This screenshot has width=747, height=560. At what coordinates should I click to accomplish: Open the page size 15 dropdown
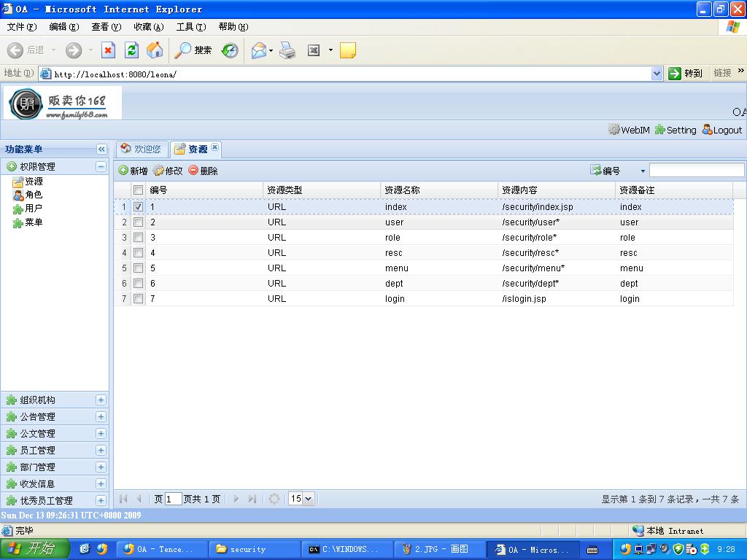[307, 499]
